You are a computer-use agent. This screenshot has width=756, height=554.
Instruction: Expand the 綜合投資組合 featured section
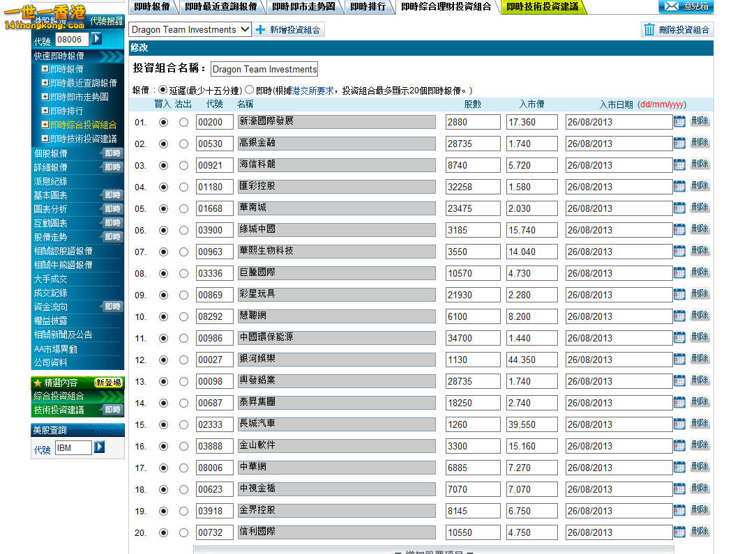pos(77,396)
